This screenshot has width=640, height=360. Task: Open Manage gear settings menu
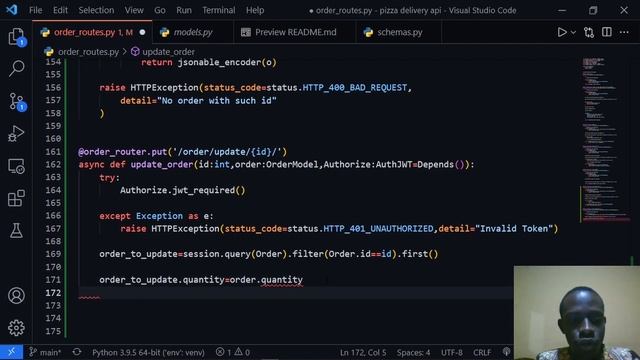(x=16, y=328)
